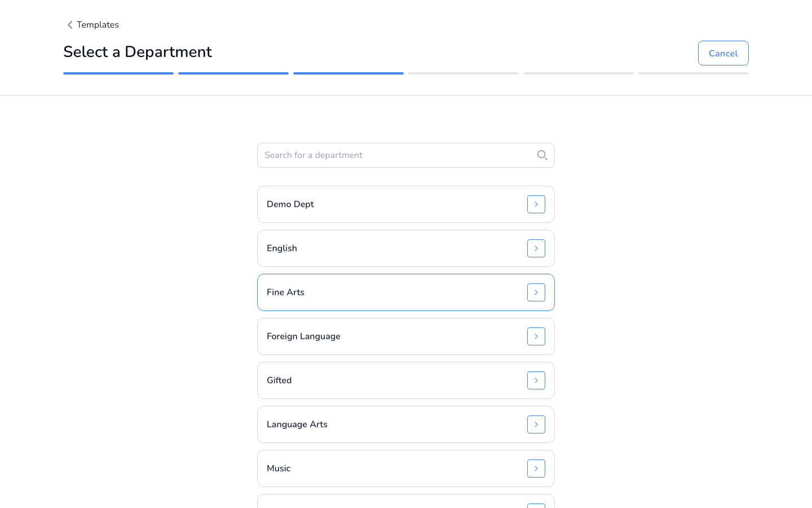Select the Gifted department name

279,380
